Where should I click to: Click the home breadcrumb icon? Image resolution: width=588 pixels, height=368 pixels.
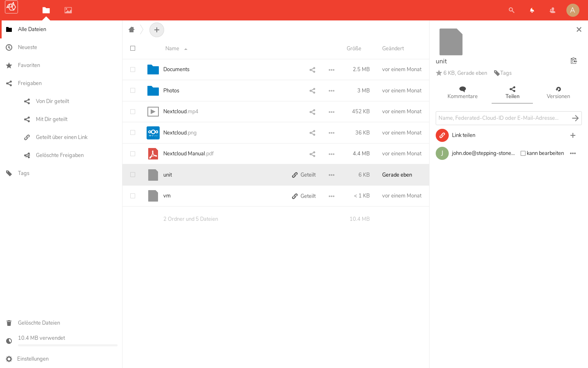pyautogui.click(x=131, y=29)
